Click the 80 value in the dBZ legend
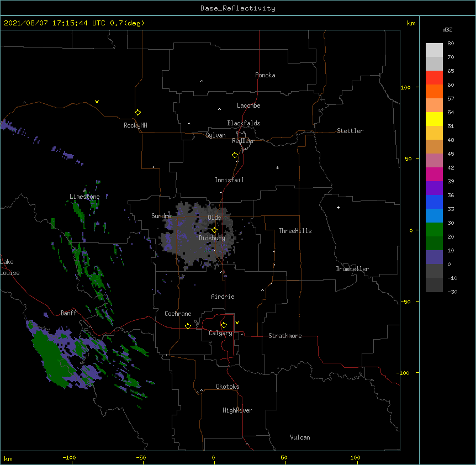The height and width of the screenshot is (465, 476). tap(451, 44)
